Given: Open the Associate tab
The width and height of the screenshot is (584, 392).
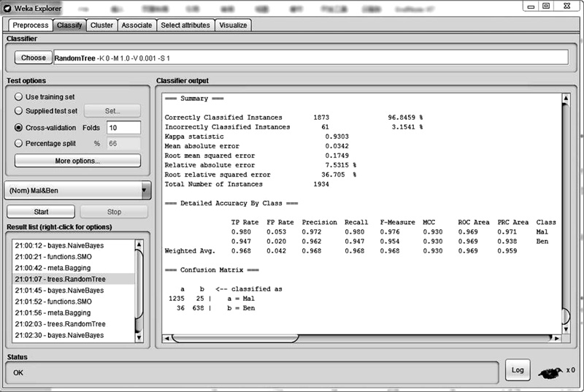Looking at the screenshot, I should tap(137, 25).
